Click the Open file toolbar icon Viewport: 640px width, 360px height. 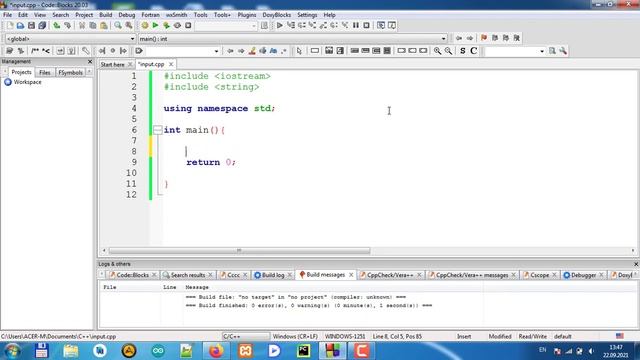20,25
